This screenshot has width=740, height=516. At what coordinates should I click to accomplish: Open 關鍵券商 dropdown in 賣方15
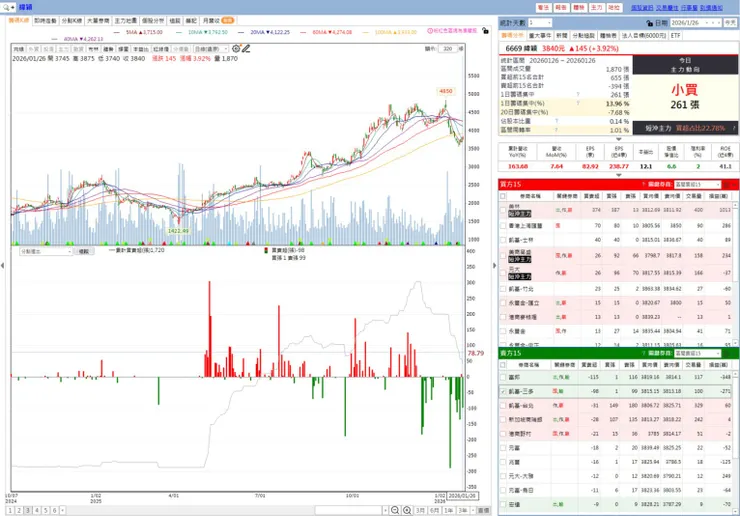(x=698, y=353)
